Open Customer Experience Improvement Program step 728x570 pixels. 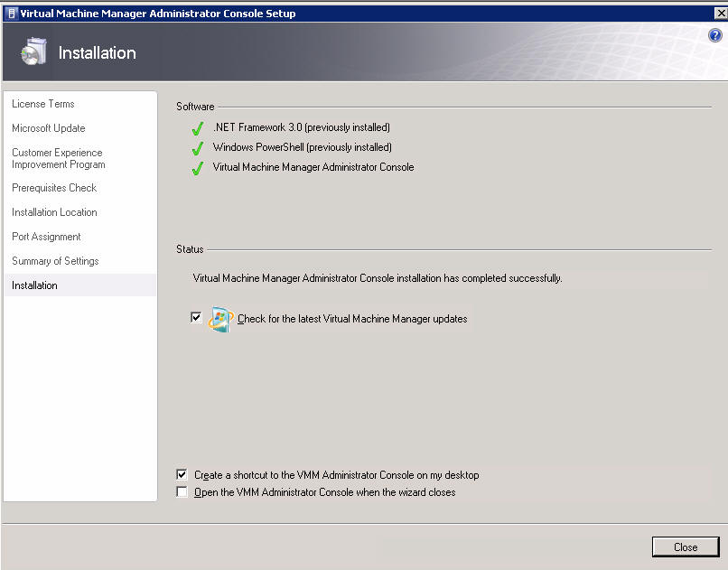59,158
